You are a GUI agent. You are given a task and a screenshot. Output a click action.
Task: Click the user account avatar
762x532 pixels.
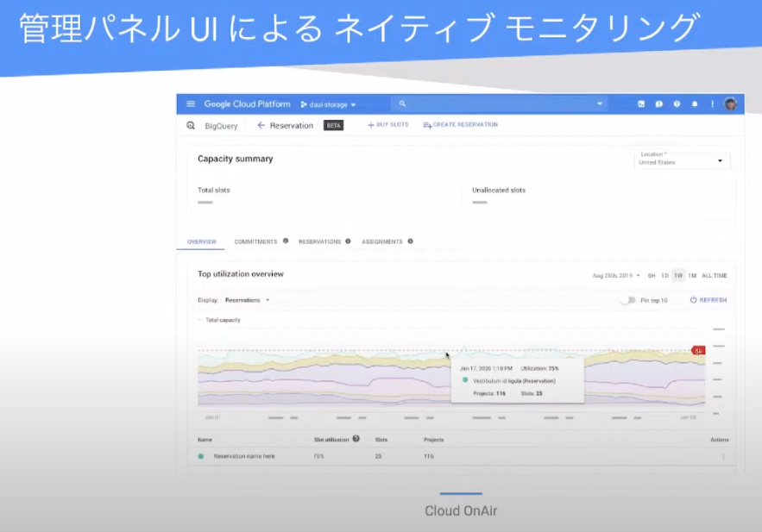(x=730, y=103)
